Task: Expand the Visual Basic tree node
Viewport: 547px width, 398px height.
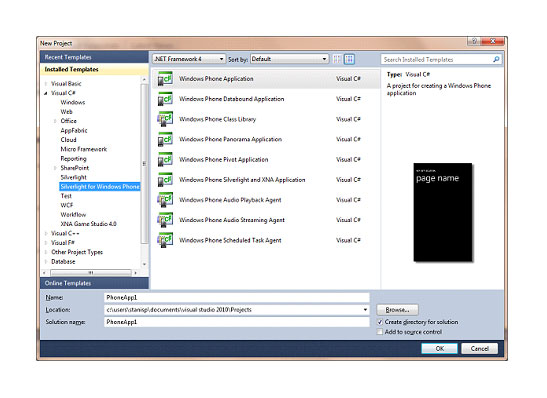Action: (46, 84)
